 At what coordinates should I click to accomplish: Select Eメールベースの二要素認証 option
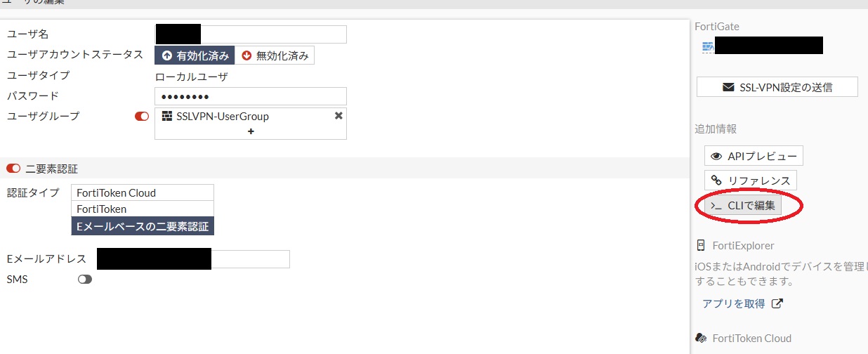click(x=143, y=225)
